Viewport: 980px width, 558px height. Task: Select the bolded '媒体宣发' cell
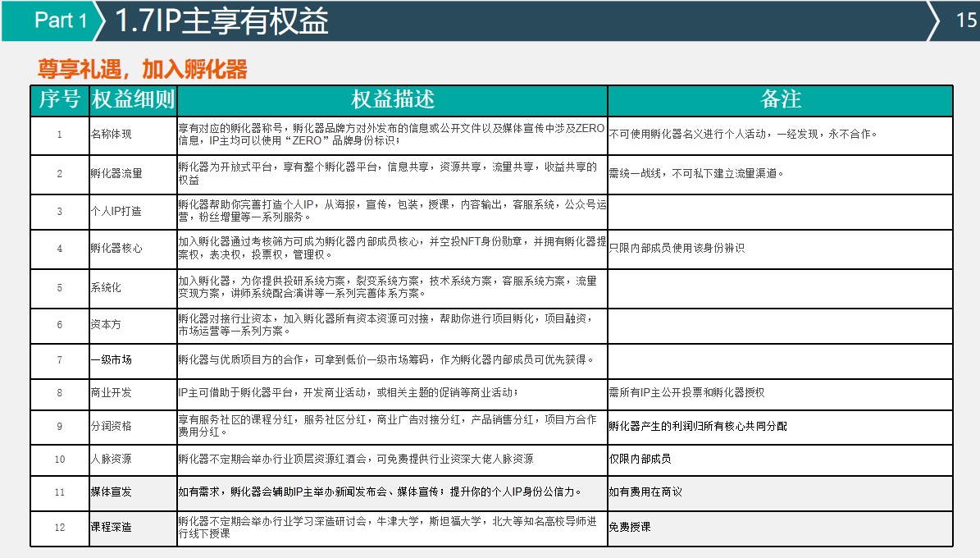click(112, 492)
